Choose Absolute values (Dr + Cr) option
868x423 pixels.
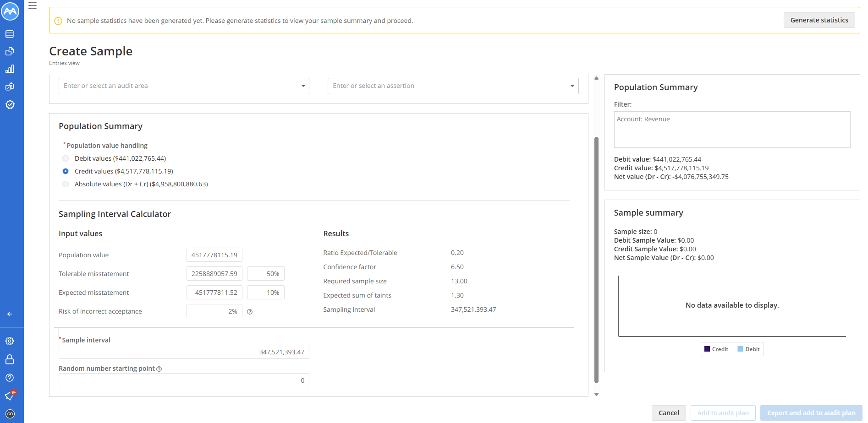[66, 184]
